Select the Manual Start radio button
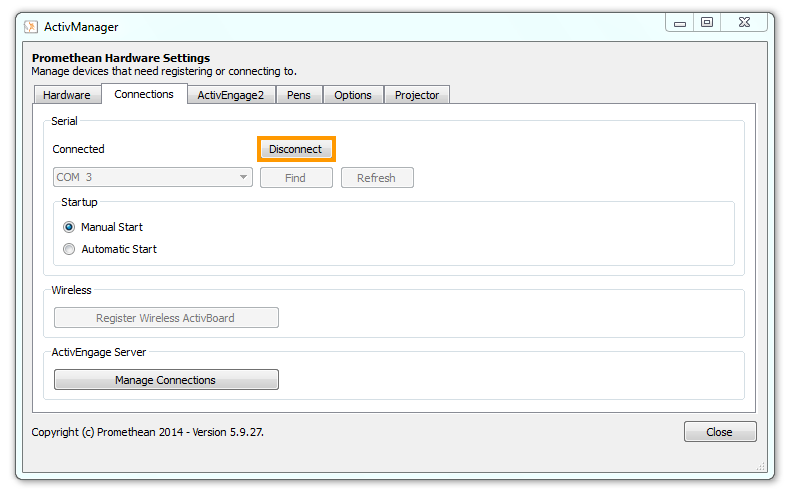Screen dimensions: 790x496 click(x=69, y=227)
